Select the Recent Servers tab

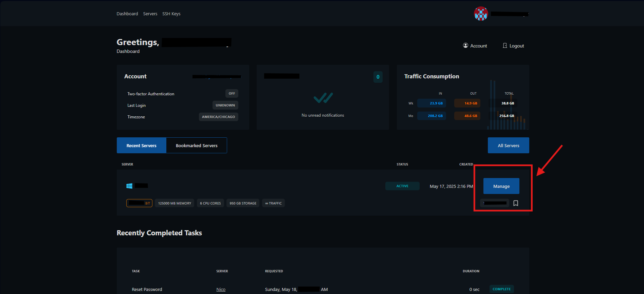coord(142,145)
